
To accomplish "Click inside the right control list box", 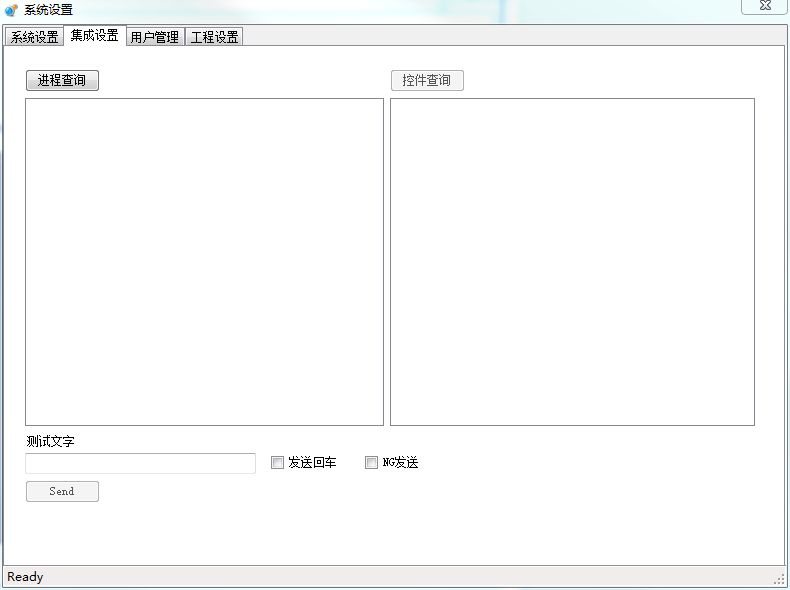I will click(x=572, y=262).
